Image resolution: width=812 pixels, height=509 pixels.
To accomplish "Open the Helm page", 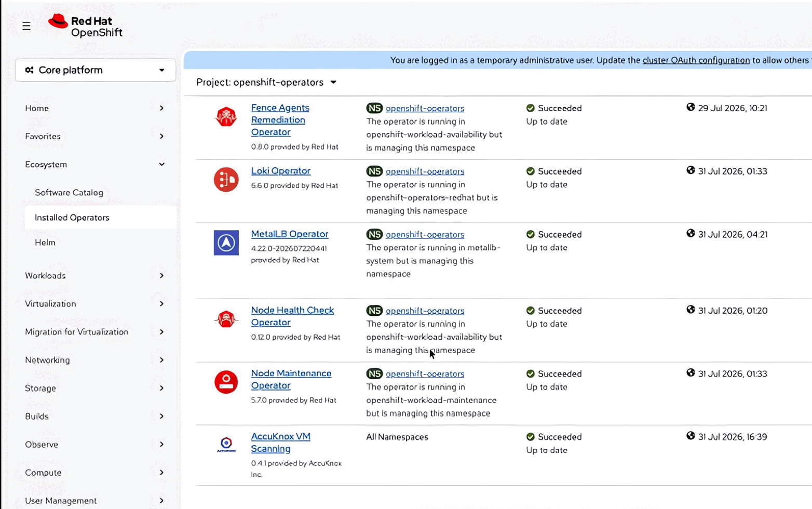I will (45, 243).
